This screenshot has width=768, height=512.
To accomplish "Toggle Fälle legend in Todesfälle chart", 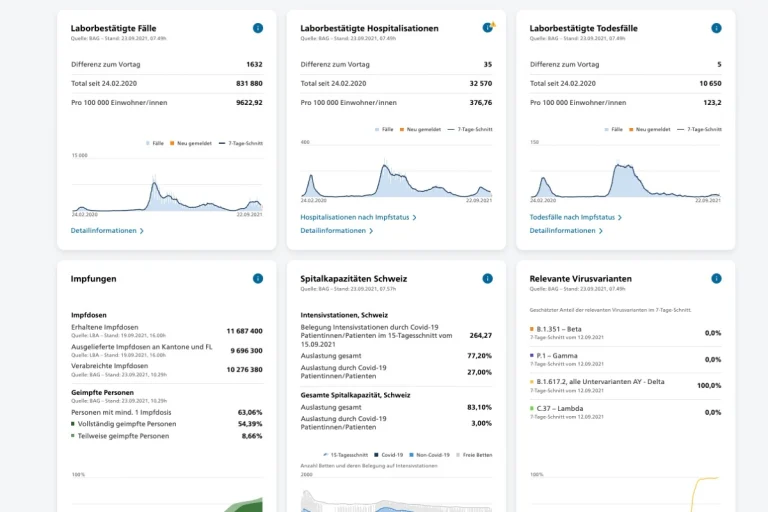I will click(x=613, y=129).
